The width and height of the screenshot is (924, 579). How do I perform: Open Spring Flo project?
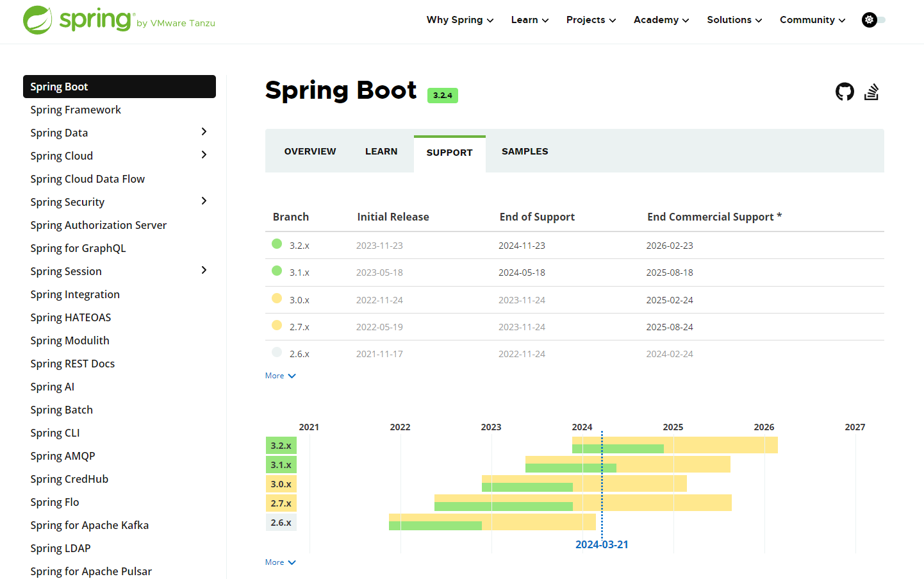tap(55, 502)
